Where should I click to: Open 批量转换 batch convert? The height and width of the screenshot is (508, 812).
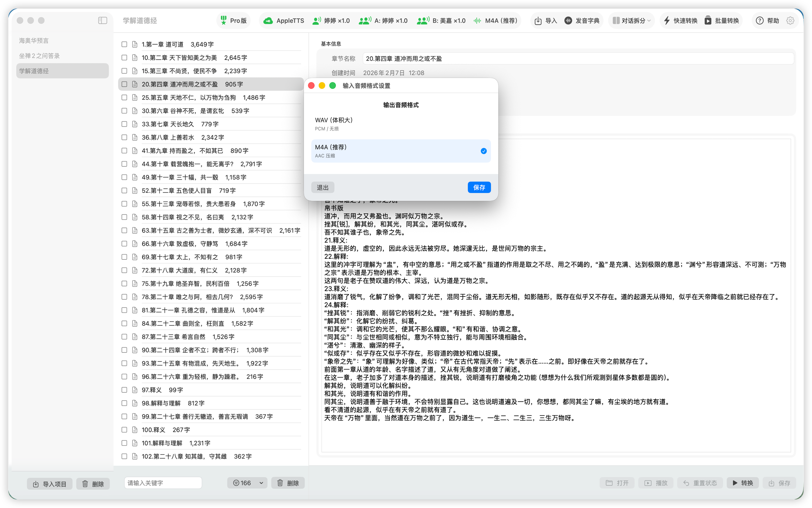(x=721, y=21)
